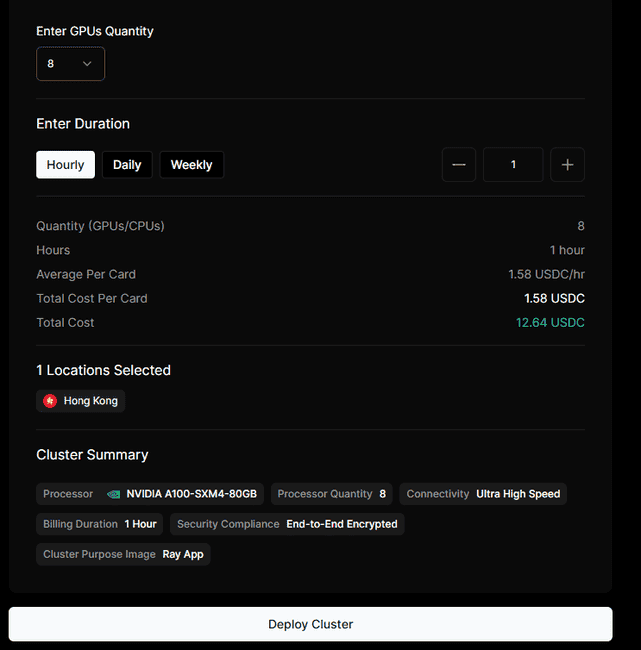Click the Cluster Summary heading
Screen dimensions: 641x650
tap(92, 455)
